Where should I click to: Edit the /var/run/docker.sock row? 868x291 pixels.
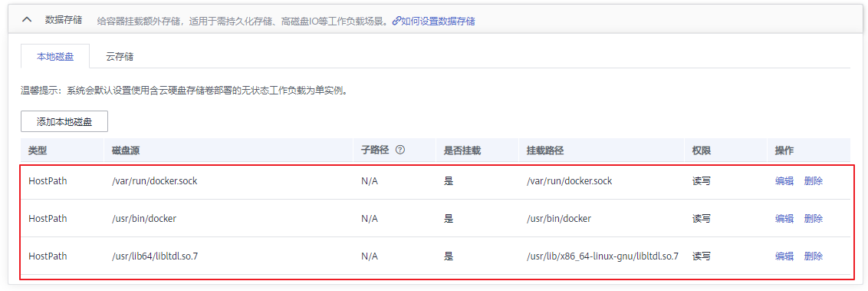(x=784, y=180)
